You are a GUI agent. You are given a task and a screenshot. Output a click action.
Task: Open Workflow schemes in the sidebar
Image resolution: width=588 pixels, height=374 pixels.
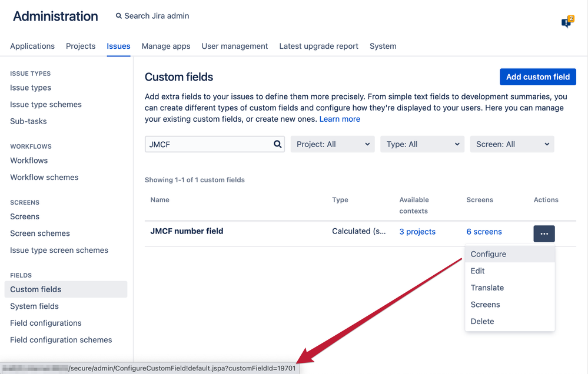pos(44,177)
